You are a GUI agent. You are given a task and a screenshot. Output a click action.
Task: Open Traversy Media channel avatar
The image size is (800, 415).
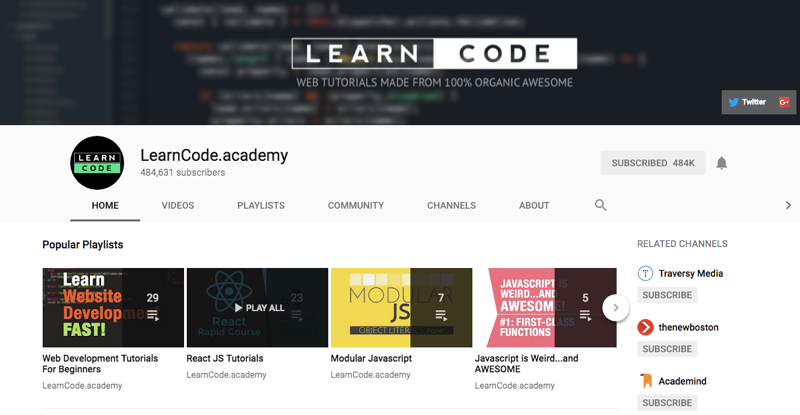point(645,274)
